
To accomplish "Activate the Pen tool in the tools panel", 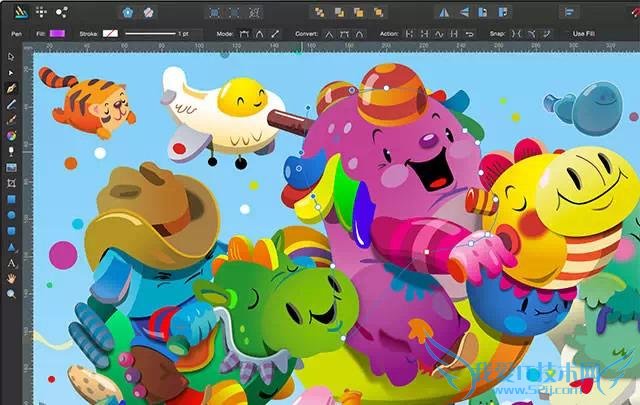I will click(11, 89).
